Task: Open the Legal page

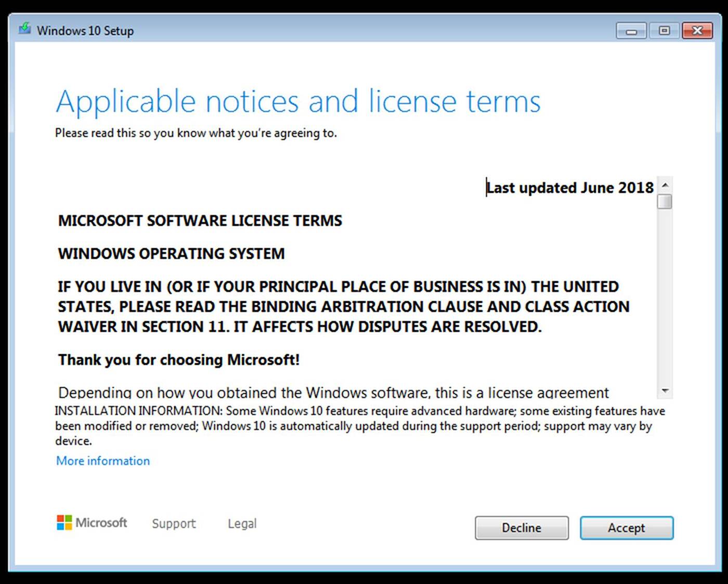Action: pos(242,523)
